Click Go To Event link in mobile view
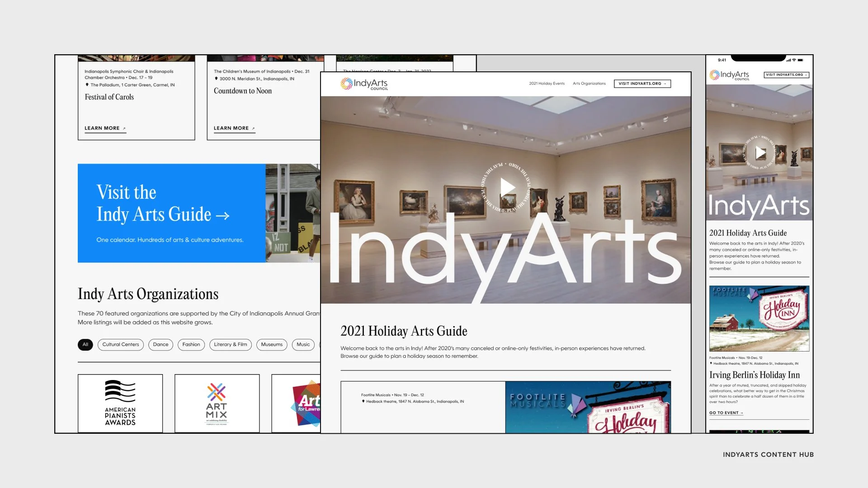This screenshot has height=488, width=868. (726, 413)
